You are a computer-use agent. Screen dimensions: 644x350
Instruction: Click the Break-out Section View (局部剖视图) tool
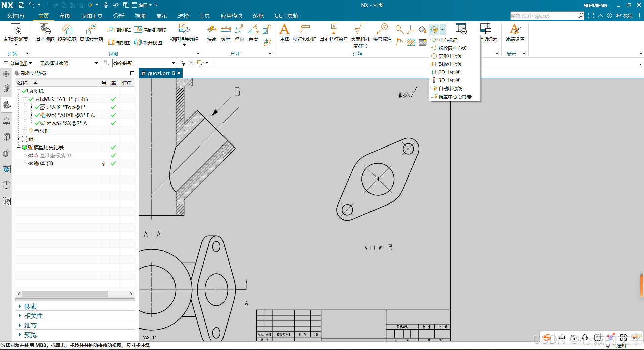pos(150,30)
